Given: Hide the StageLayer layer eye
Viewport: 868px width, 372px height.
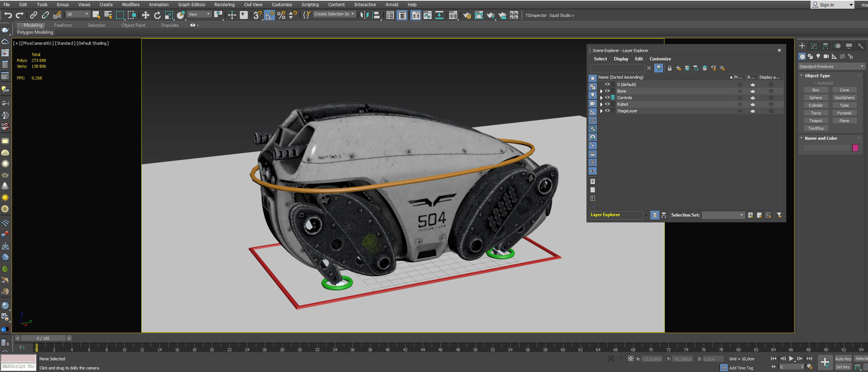Looking at the screenshot, I should [607, 111].
